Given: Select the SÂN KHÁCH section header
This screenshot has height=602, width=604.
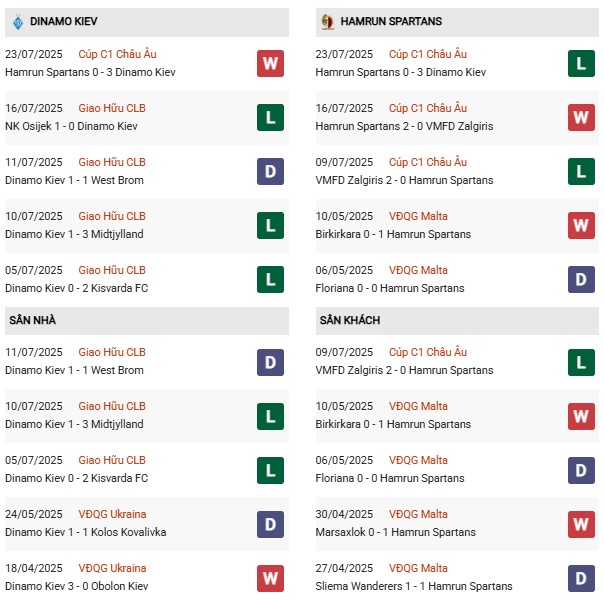Looking at the screenshot, I should 351,320.
